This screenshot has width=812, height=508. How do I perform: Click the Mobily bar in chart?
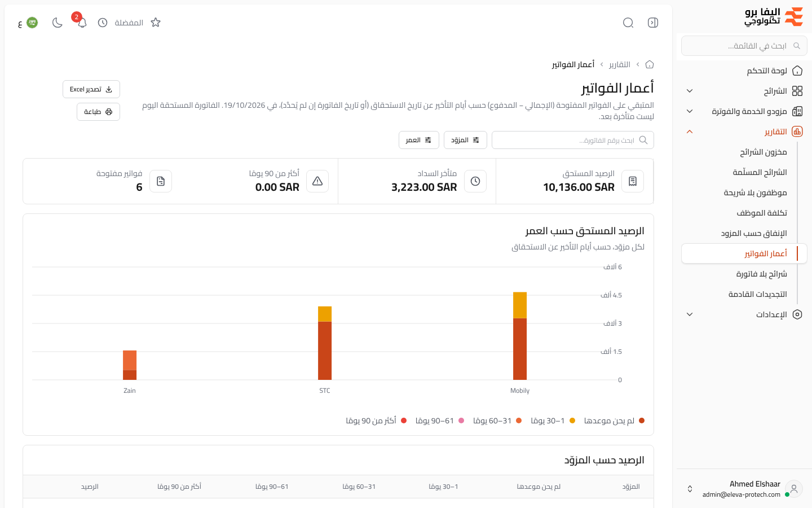(520, 336)
